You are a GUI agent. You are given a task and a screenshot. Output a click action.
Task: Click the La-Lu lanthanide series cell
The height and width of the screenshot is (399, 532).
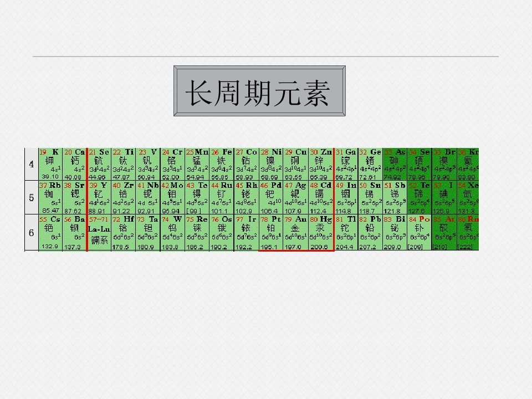point(99,233)
